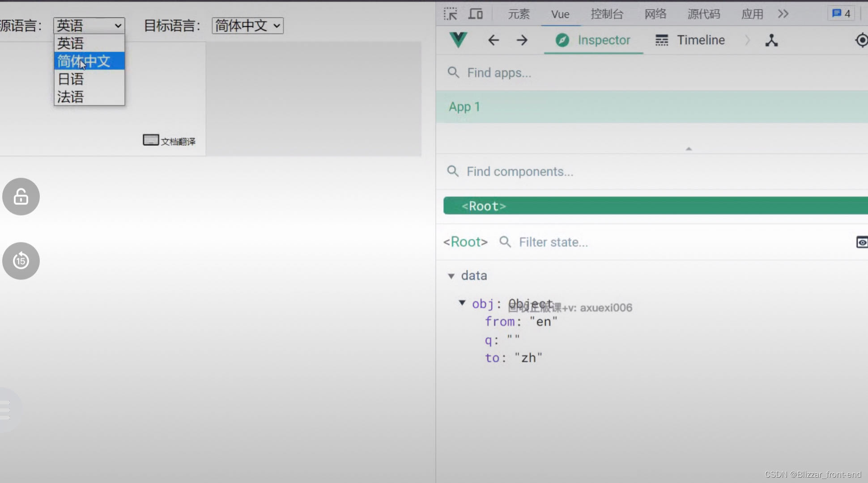Click the unlock padlock circle icon
Screen dimensions: 868x483
pyautogui.click(x=21, y=196)
